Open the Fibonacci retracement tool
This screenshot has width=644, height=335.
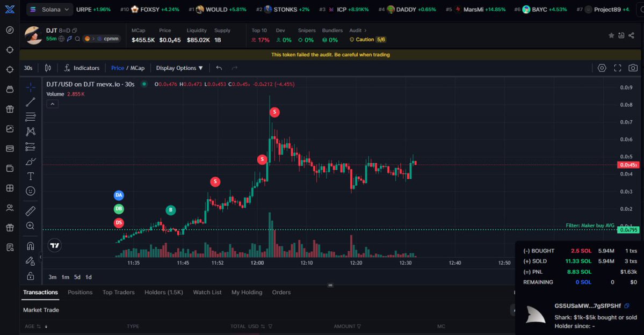click(31, 117)
